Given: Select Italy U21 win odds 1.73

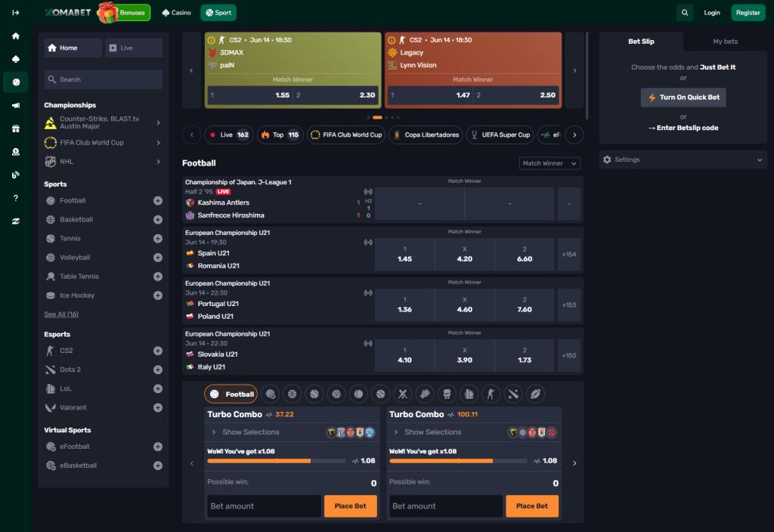Looking at the screenshot, I should point(525,355).
